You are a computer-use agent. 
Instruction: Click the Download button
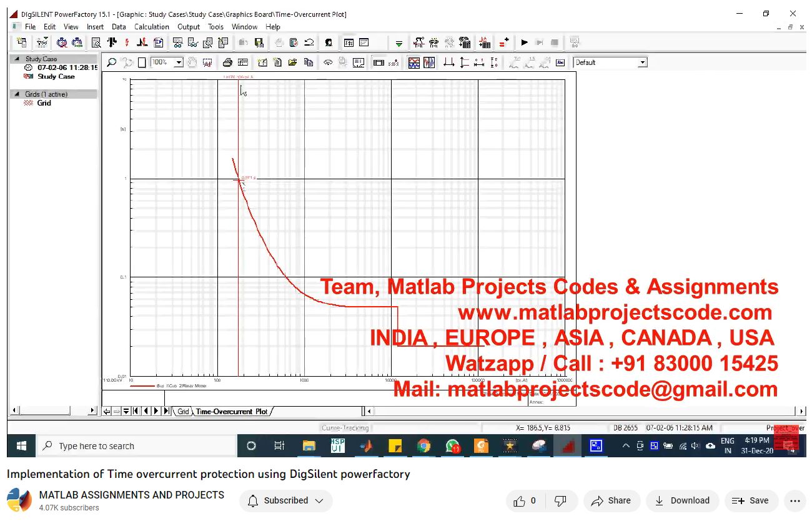tap(682, 500)
